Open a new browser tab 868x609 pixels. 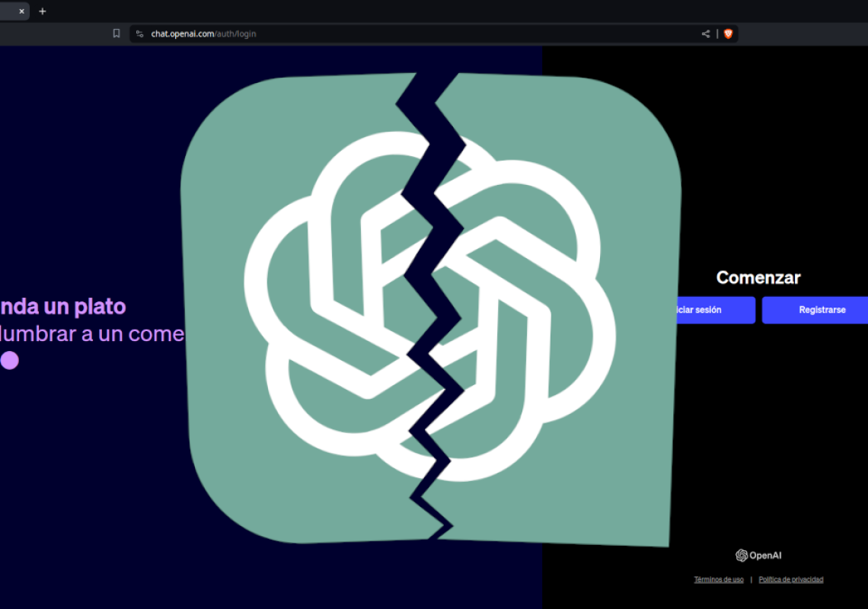click(x=43, y=11)
